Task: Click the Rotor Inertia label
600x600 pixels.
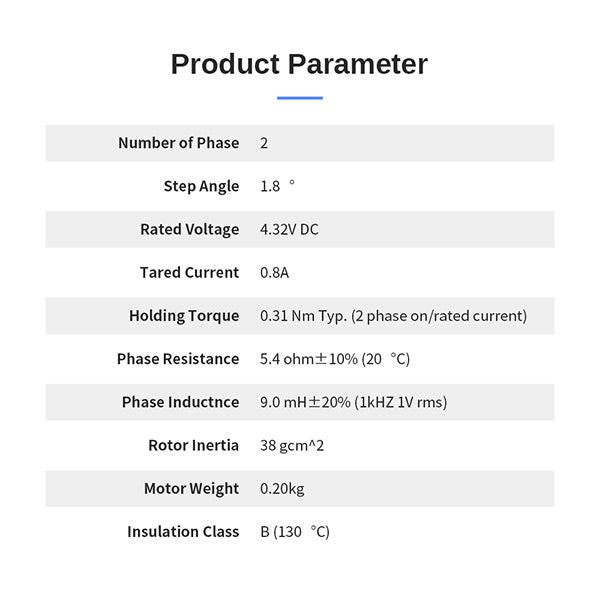Action: [194, 445]
